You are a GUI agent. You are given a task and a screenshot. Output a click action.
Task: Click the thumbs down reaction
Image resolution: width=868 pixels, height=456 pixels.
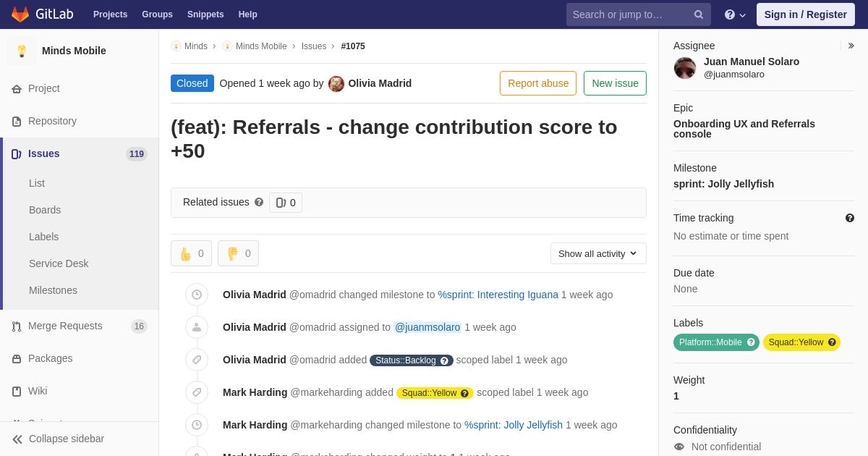click(238, 253)
